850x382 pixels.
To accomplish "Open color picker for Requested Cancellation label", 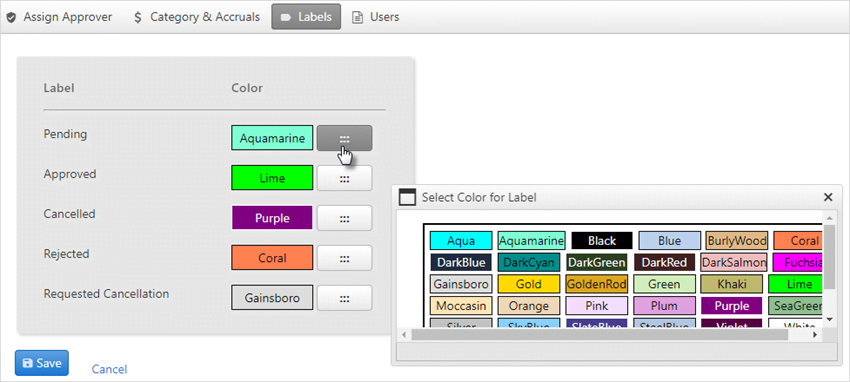I will click(x=344, y=297).
